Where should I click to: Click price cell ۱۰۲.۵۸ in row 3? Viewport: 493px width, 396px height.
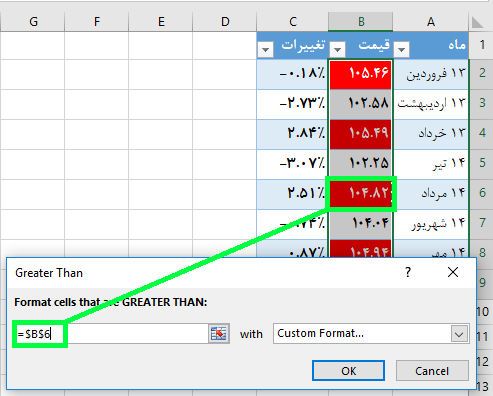[361, 104]
